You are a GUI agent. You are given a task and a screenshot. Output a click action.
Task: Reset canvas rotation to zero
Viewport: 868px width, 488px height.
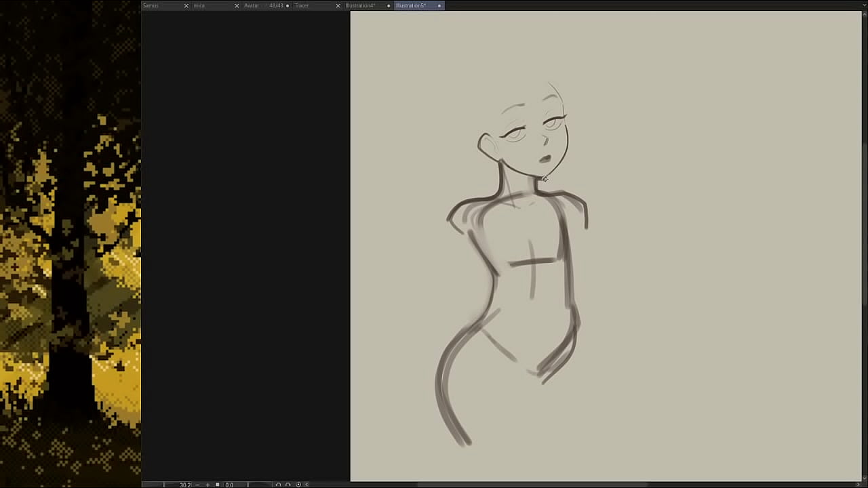coord(298,485)
